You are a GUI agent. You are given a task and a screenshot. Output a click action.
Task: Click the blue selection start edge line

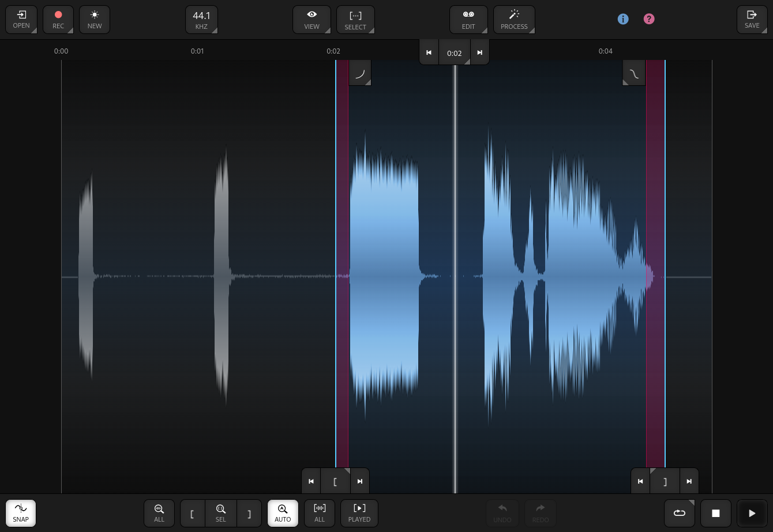coord(336,265)
